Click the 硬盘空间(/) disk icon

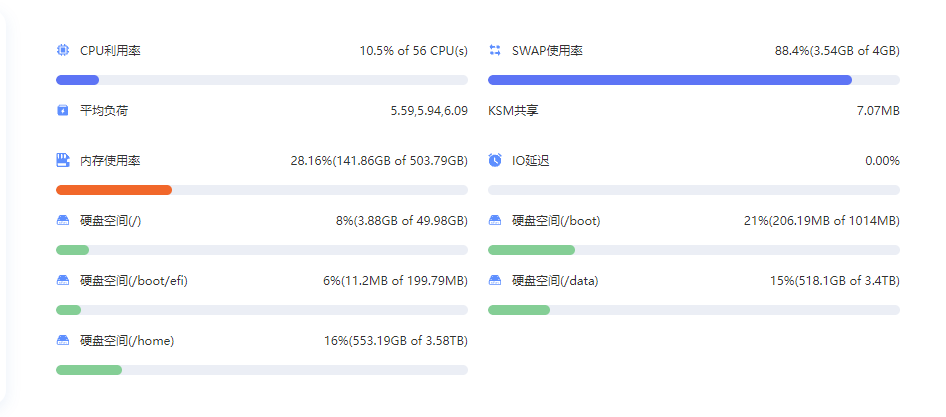point(63,220)
